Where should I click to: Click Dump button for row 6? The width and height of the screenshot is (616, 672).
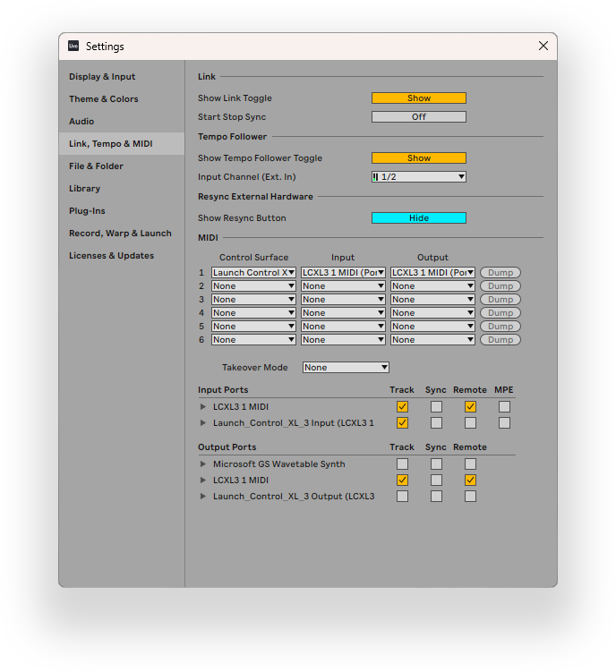click(500, 340)
